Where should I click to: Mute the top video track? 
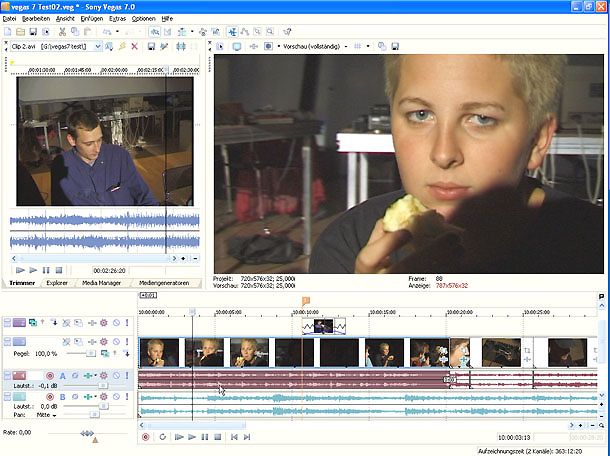tap(116, 323)
